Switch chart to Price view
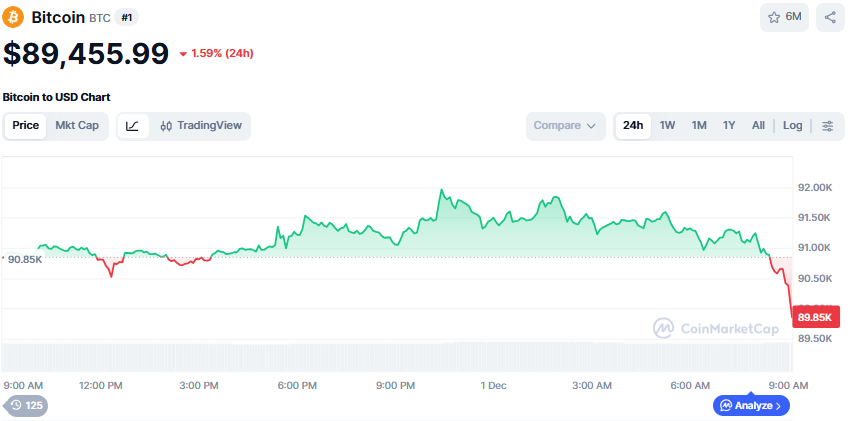Image resolution: width=850 pixels, height=421 pixels. pyautogui.click(x=26, y=126)
